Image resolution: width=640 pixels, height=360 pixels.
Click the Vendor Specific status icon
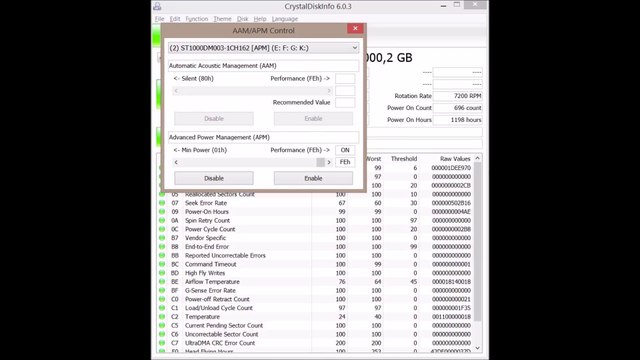pos(162,238)
